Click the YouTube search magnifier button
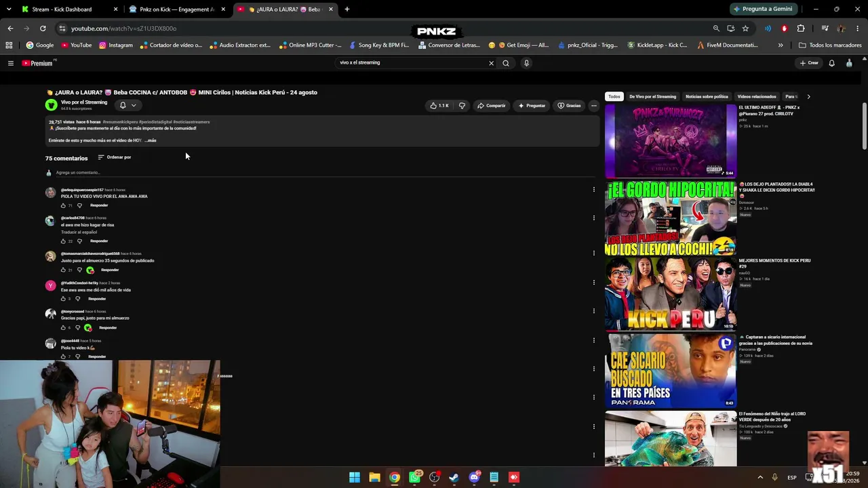This screenshot has height=488, width=868. coord(506,63)
